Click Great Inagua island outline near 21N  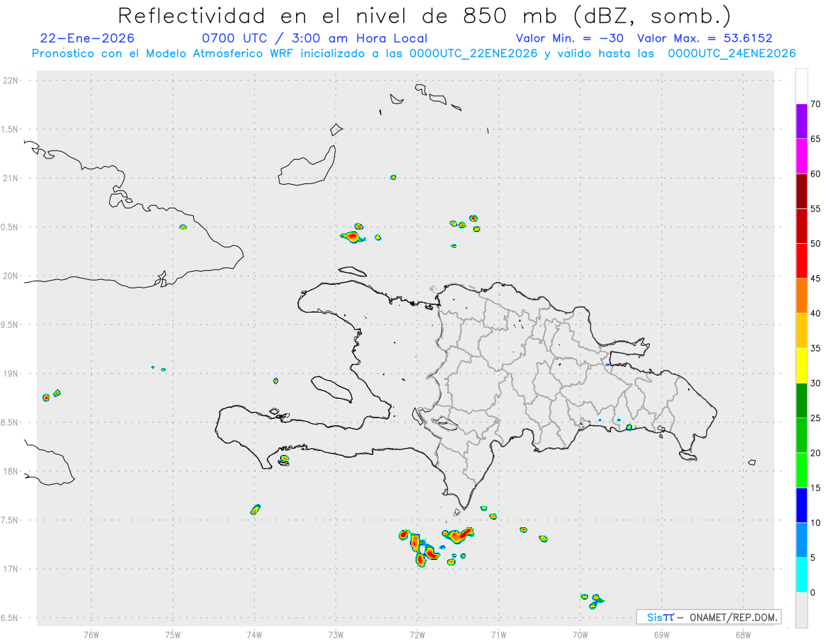click(x=307, y=167)
